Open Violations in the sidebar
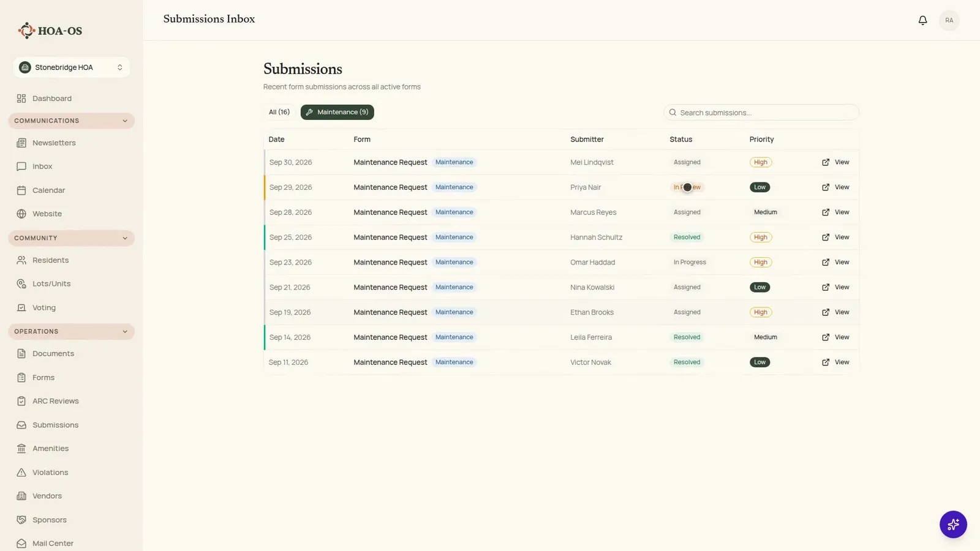The image size is (980, 551). point(71,473)
